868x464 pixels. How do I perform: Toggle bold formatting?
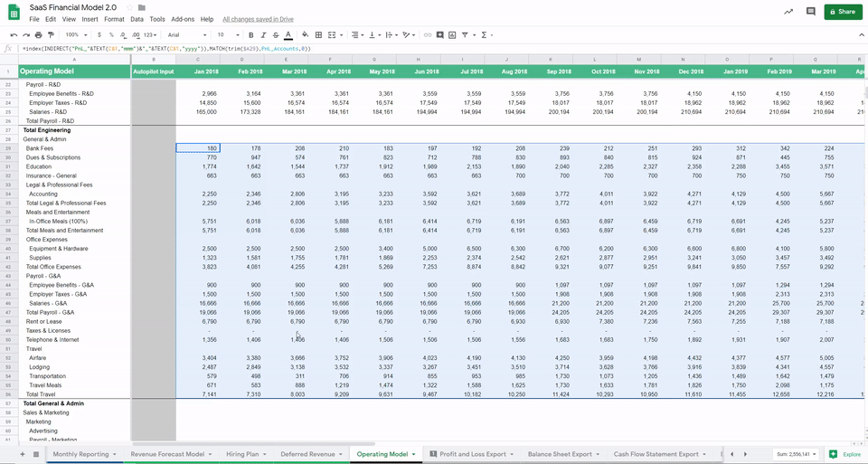click(x=250, y=35)
